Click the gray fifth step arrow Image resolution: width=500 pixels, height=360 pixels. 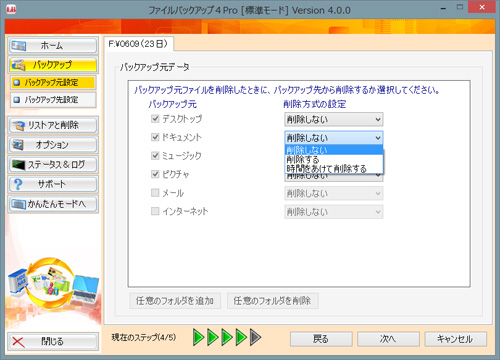[255, 337]
